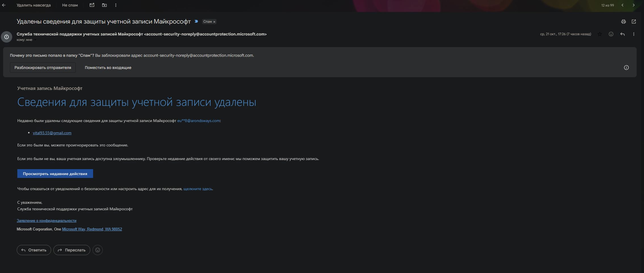The image size is (644, 273).
Task: Mark message as unread via envelope icon
Action: coord(92,5)
